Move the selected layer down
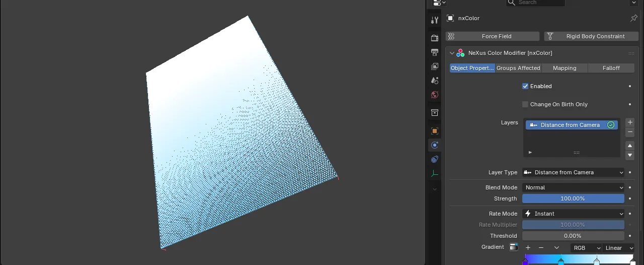This screenshot has width=644, height=265. 630,155
